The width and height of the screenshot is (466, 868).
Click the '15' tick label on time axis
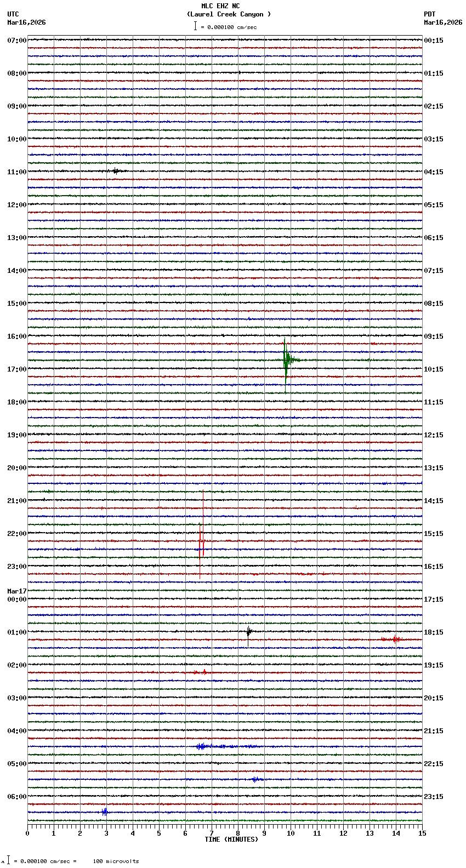coord(422,833)
